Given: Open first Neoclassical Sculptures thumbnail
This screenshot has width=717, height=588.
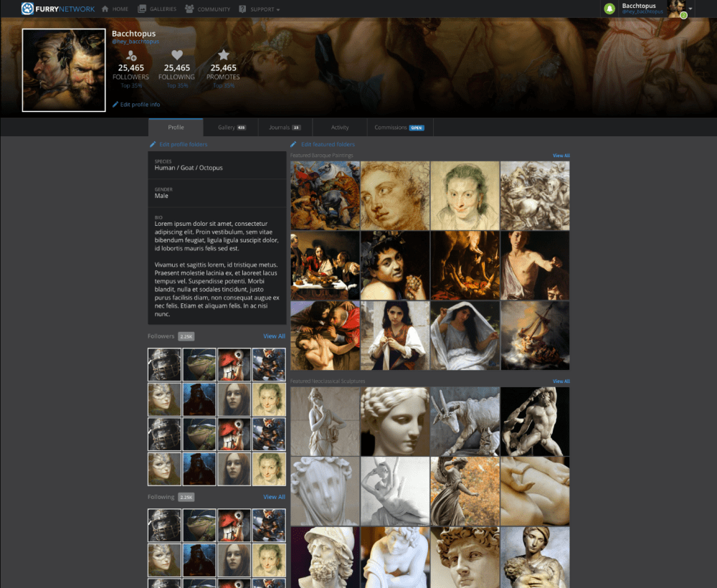Looking at the screenshot, I should point(325,422).
